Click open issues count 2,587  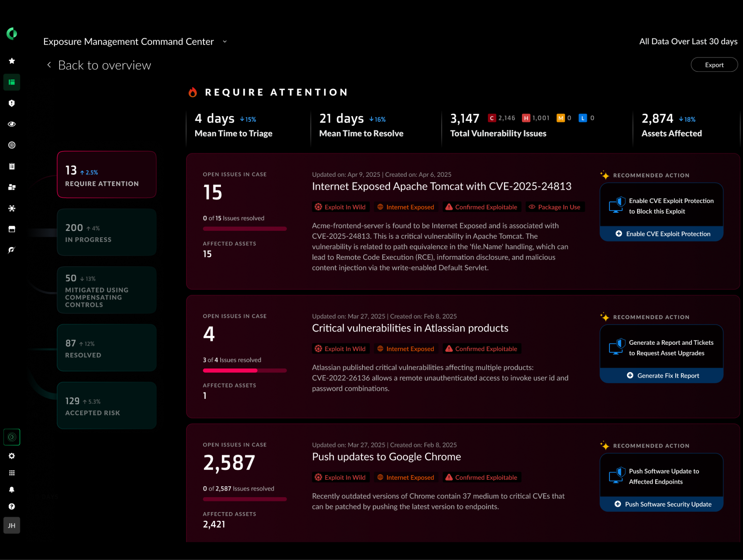click(229, 463)
